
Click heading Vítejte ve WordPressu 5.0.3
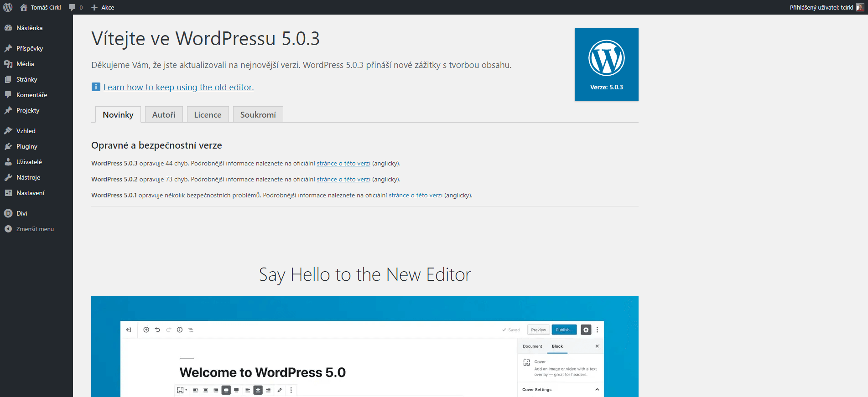[205, 38]
